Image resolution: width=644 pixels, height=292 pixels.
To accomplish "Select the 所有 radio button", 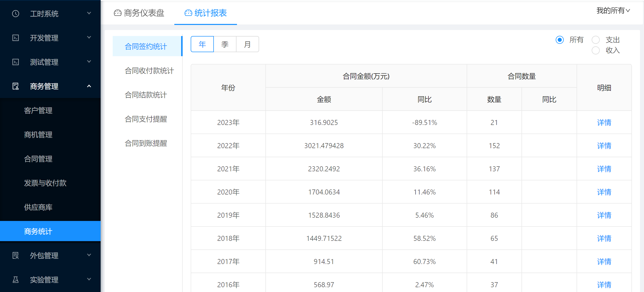I will pos(560,40).
